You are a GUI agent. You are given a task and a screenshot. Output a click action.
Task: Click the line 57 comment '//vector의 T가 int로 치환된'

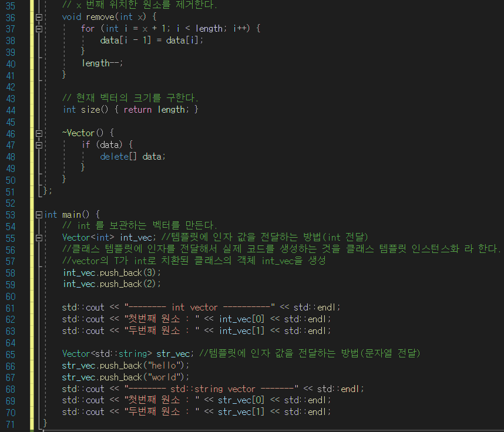click(194, 261)
